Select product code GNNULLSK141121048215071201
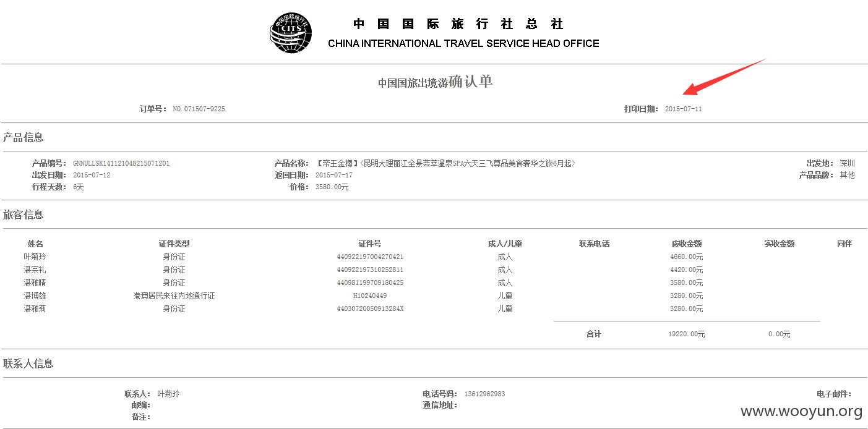 121,163
